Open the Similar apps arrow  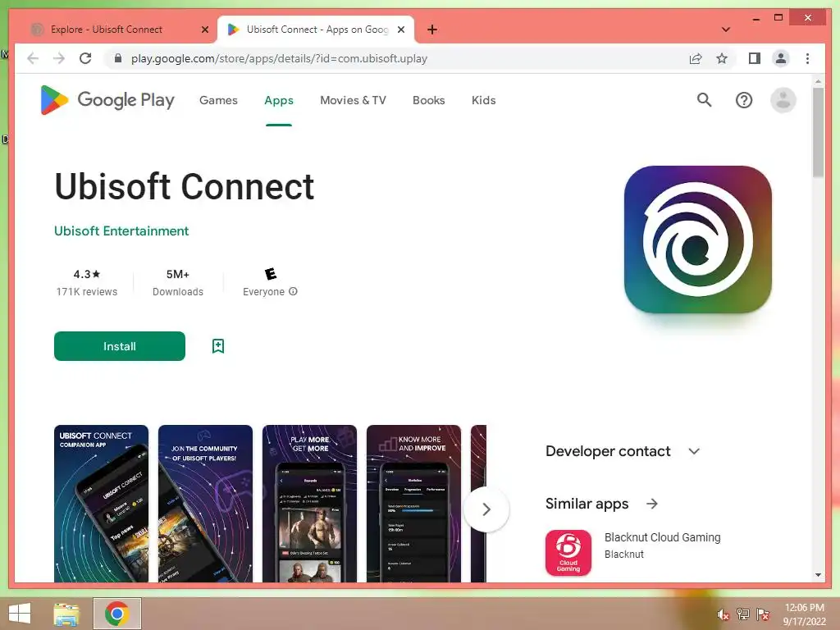coord(651,504)
